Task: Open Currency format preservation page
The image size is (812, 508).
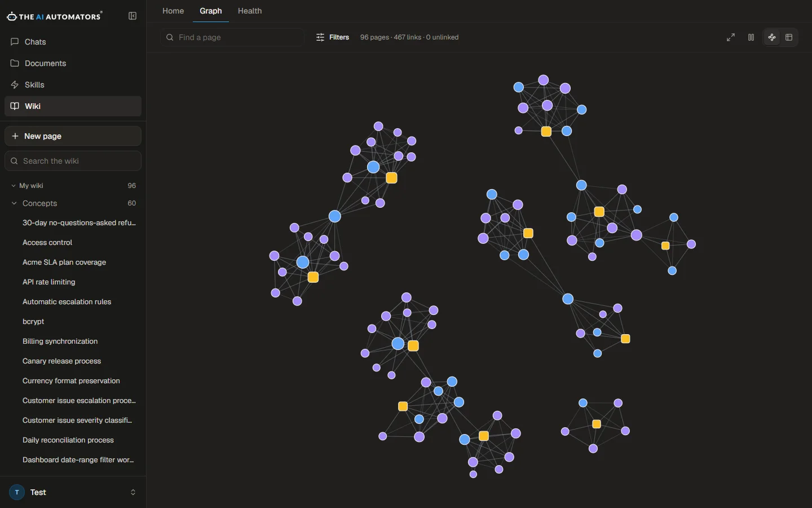Action: [x=71, y=381]
